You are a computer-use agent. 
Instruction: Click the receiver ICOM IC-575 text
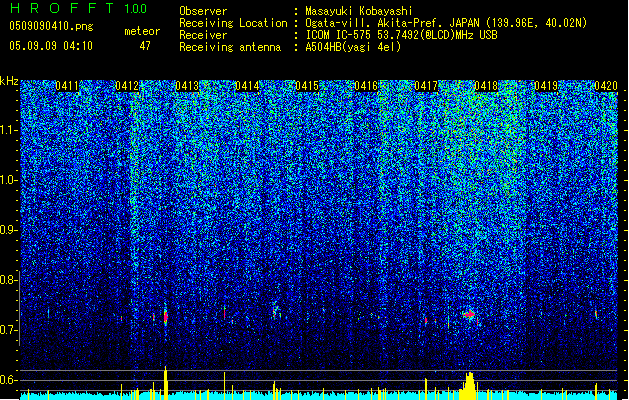(401, 35)
